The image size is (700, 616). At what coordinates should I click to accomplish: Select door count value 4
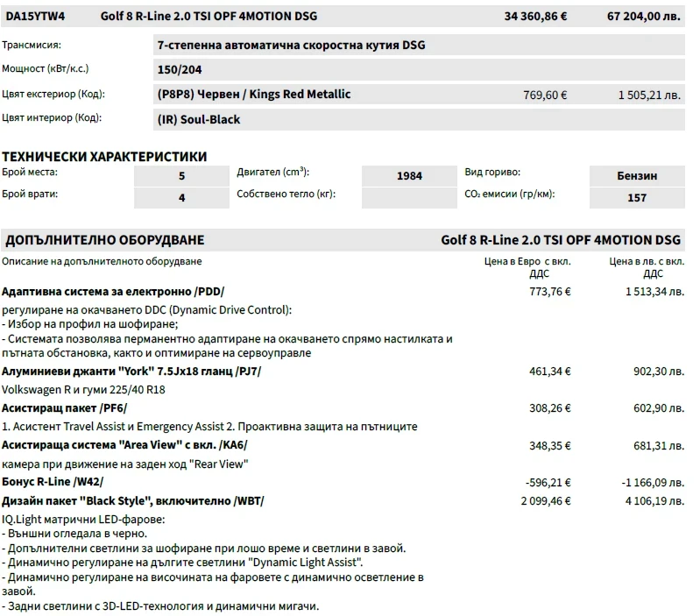click(181, 198)
